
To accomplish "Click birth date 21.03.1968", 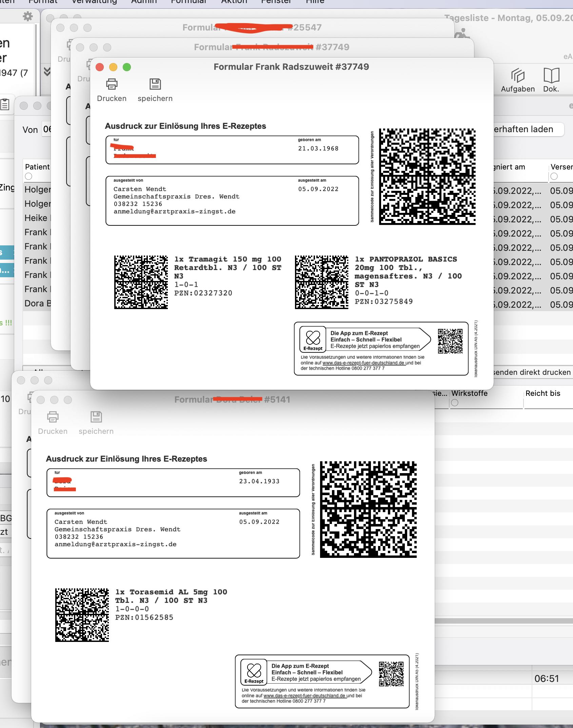I will [x=318, y=148].
